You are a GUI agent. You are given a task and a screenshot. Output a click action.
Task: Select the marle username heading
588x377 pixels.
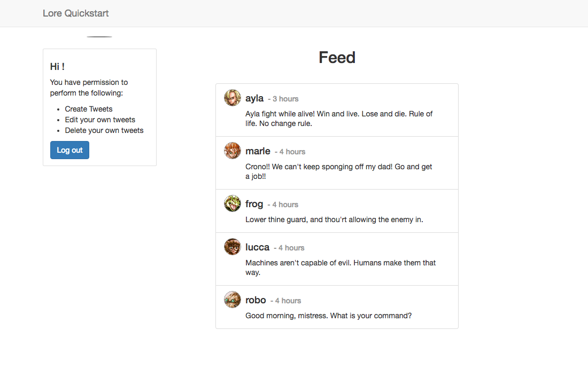(258, 151)
